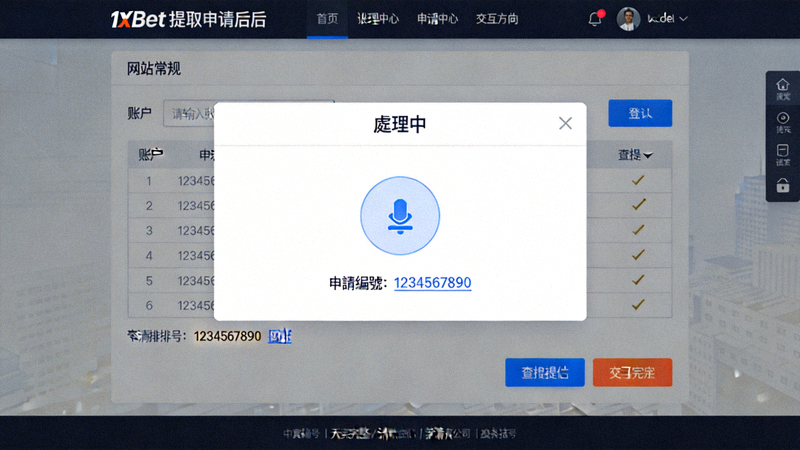Screen dimensions: 800x450
Task: Open the 申请中心 menu item
Action: click(x=437, y=19)
